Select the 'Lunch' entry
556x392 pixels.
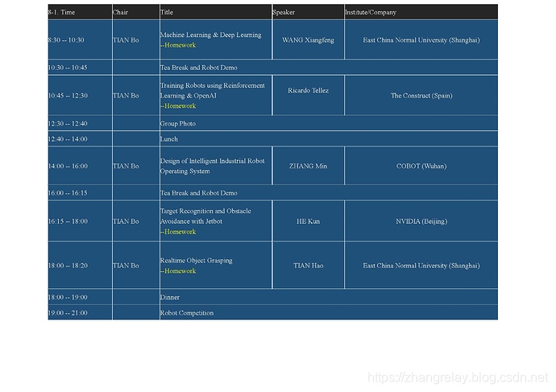pos(168,139)
